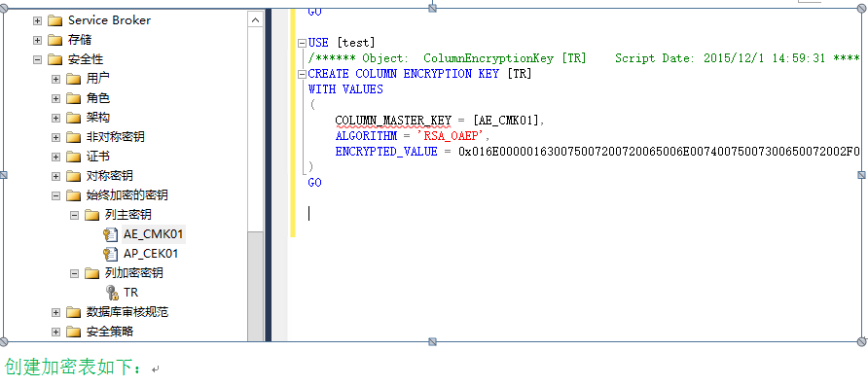Click the 架构 folder icon
Viewport: 868px width, 386px height.
tap(73, 118)
